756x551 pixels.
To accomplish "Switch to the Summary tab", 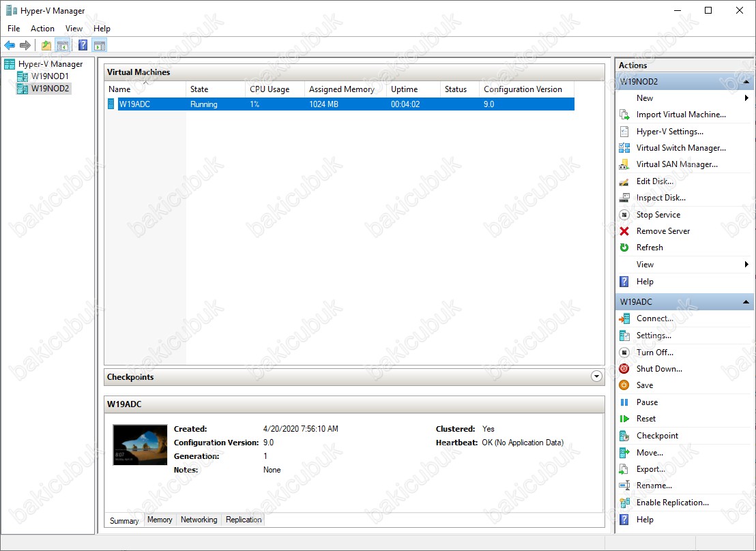I will pyautogui.click(x=124, y=520).
